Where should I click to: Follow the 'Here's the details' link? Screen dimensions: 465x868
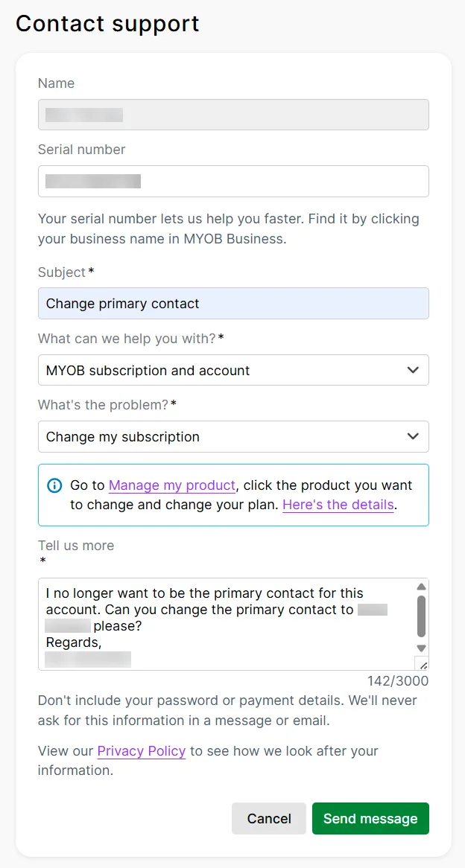click(x=338, y=505)
